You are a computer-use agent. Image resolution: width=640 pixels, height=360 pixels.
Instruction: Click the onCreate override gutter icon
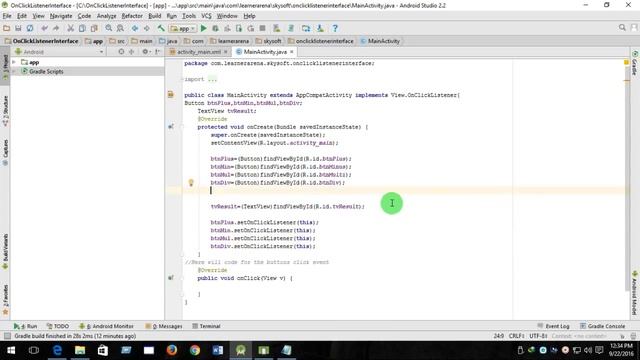[171, 127]
